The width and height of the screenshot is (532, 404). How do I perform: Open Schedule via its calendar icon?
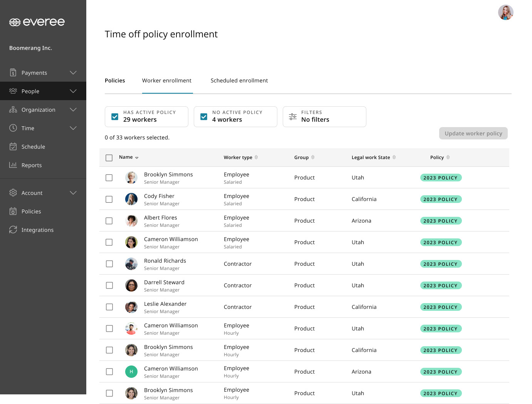coord(13,147)
